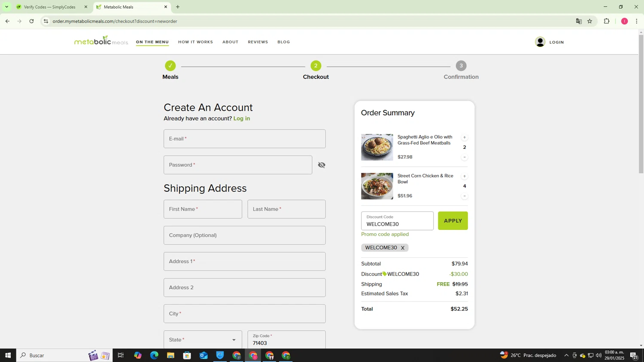The width and height of the screenshot is (644, 362).
Task: Open File Explorer from taskbar
Action: [170, 355]
